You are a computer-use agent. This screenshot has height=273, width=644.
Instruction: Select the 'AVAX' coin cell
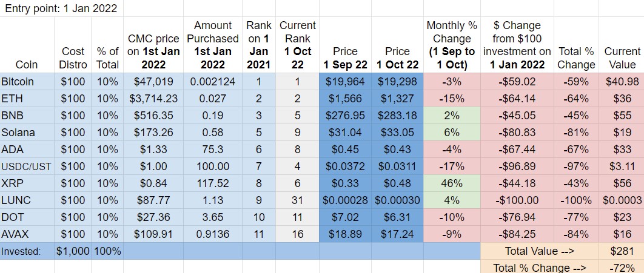coord(27,234)
